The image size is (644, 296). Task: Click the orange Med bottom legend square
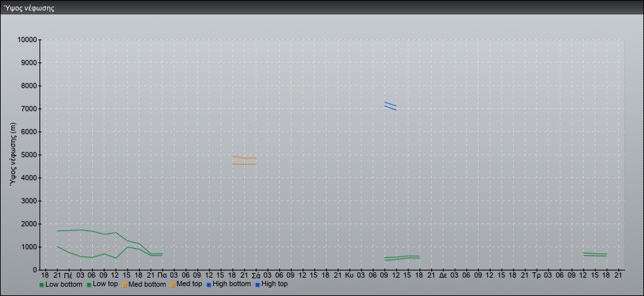tap(124, 285)
